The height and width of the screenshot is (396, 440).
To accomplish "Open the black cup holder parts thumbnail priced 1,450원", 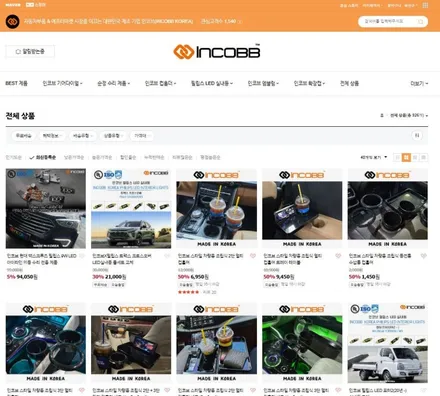I will [388, 208].
